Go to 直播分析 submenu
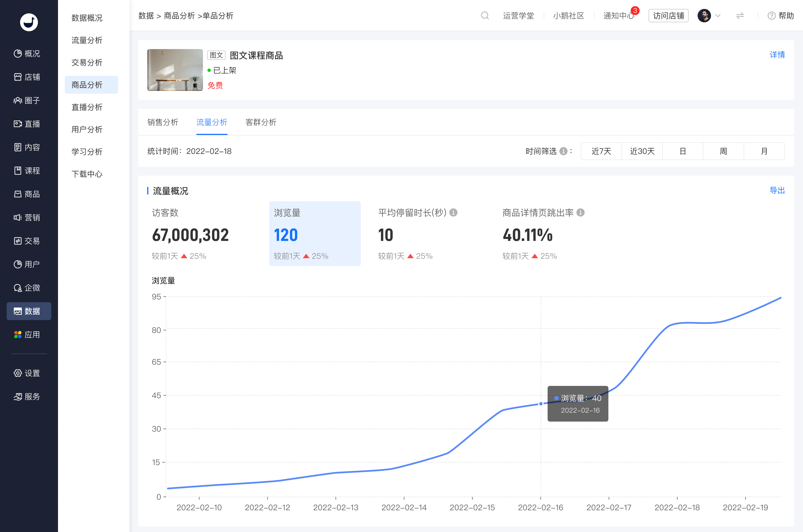803x532 pixels. coord(87,107)
